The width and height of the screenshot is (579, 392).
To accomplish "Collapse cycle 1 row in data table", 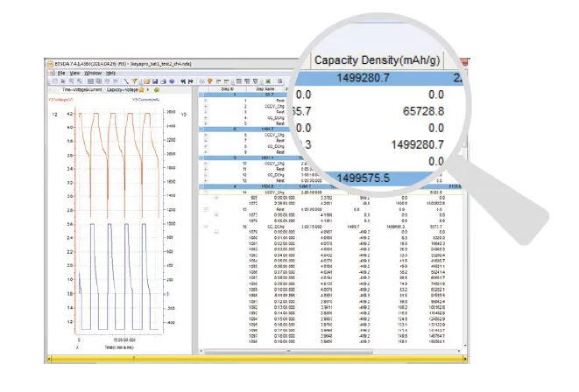I will (202, 94).
